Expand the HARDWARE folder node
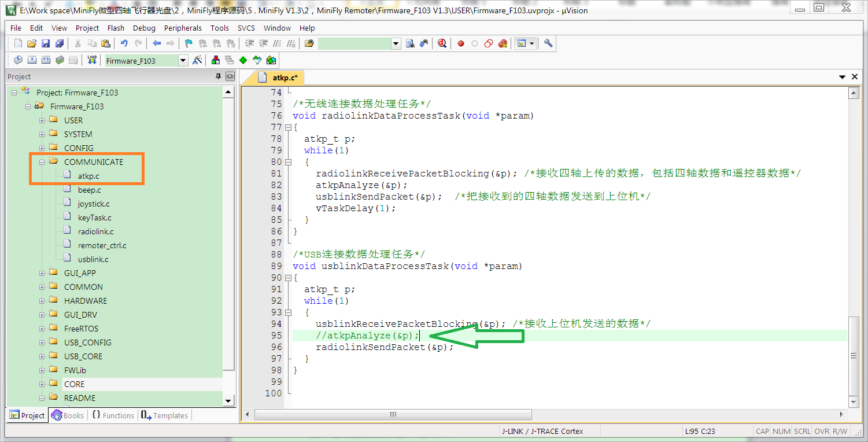Image resolution: width=868 pixels, height=442 pixels. tap(42, 301)
